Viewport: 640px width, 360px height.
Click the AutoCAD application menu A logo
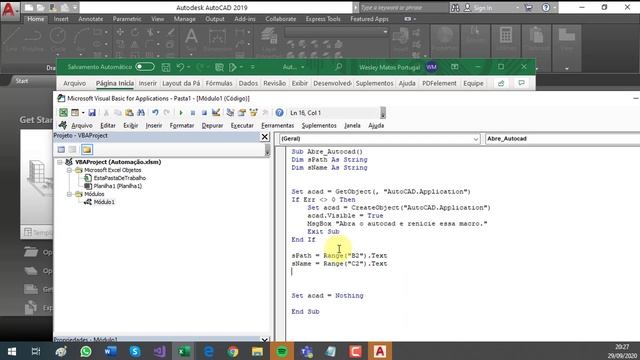8,10
